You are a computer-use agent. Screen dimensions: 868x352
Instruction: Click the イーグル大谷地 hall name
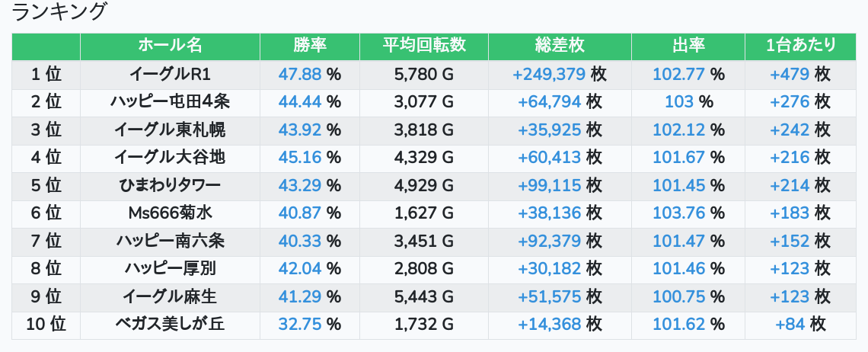(170, 158)
